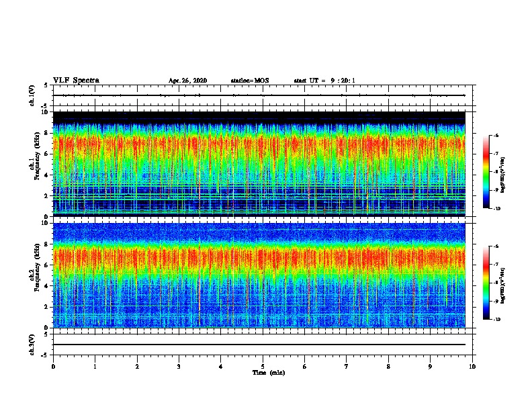Click time axis tick label "3"
Image resolution: width=532 pixels, height=411 pixels.
[x=179, y=367]
